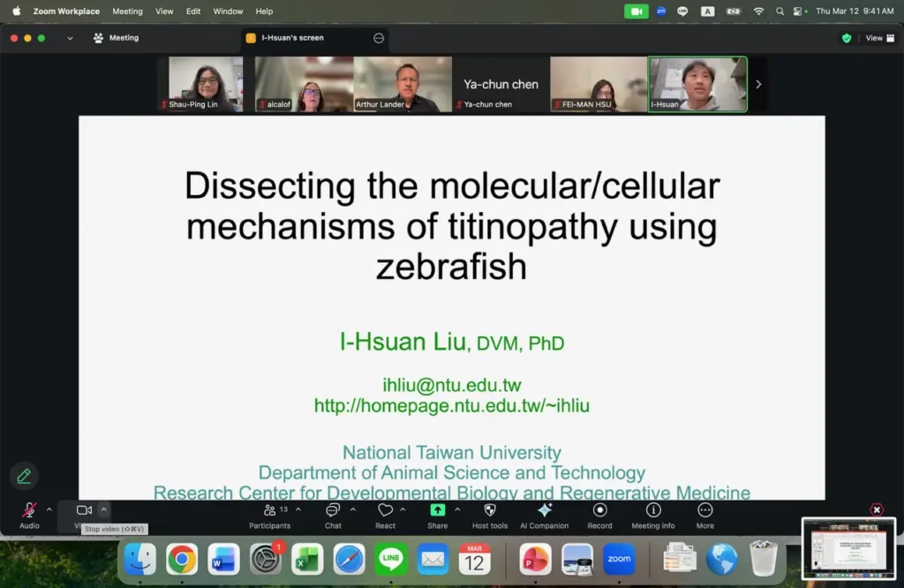
Task: Start recording with the Record button
Action: pyautogui.click(x=599, y=516)
